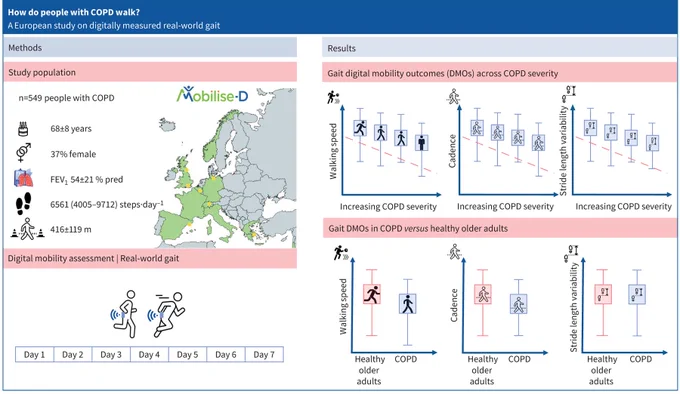Click walking icon atop comparison Cadence axis
The height and width of the screenshot is (394, 680).
coord(454,251)
